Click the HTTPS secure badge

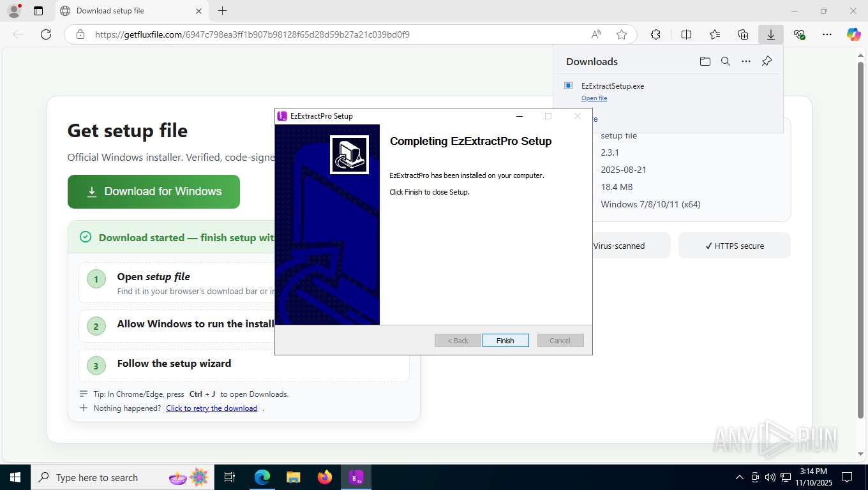(x=735, y=246)
